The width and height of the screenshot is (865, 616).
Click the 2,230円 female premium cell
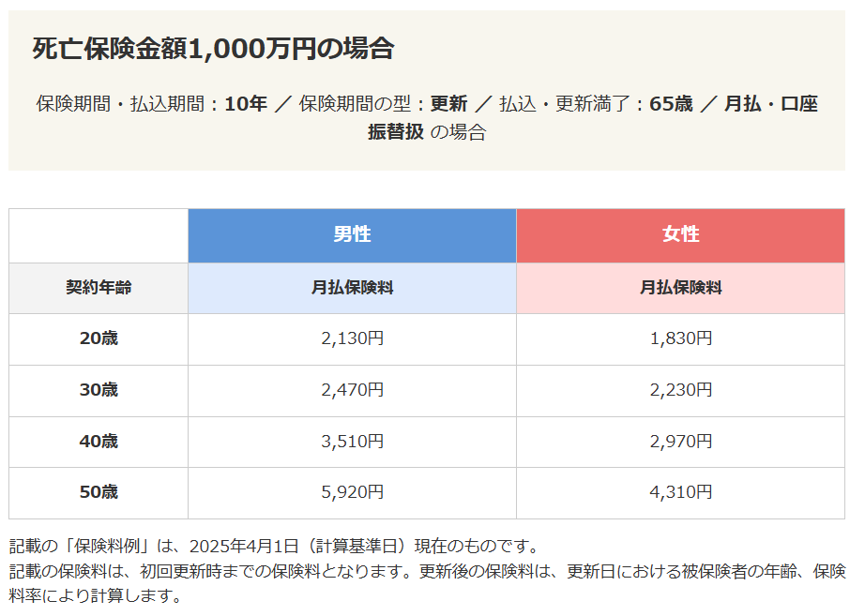tap(680, 390)
